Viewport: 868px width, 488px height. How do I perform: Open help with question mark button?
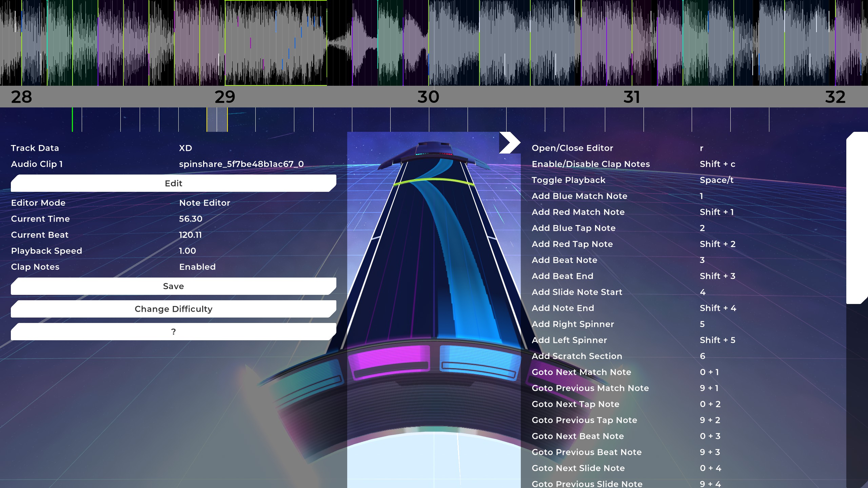pyautogui.click(x=173, y=332)
